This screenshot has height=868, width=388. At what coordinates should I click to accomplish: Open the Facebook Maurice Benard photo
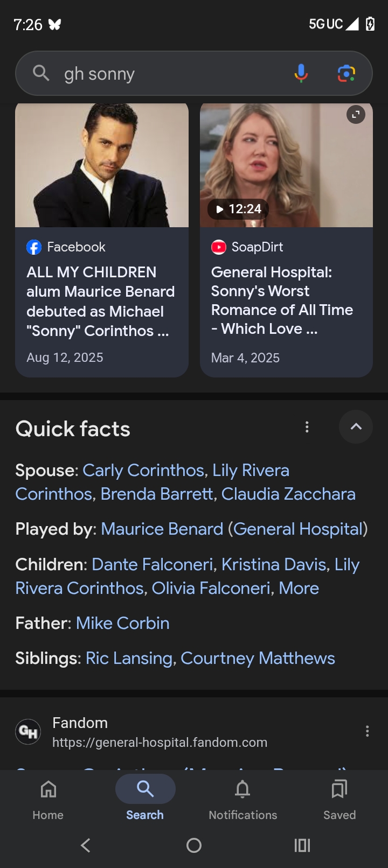click(102, 165)
